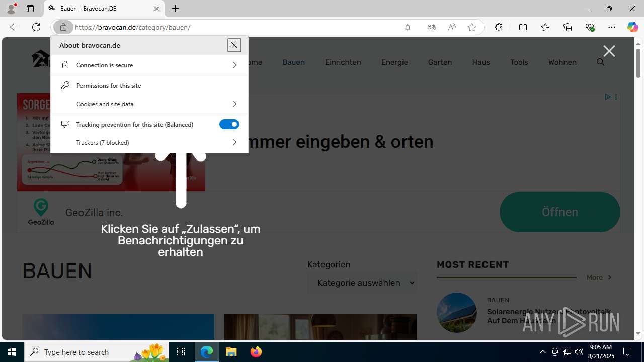The image size is (644, 362).
Task: Open the volume control in system tray
Action: click(579, 352)
